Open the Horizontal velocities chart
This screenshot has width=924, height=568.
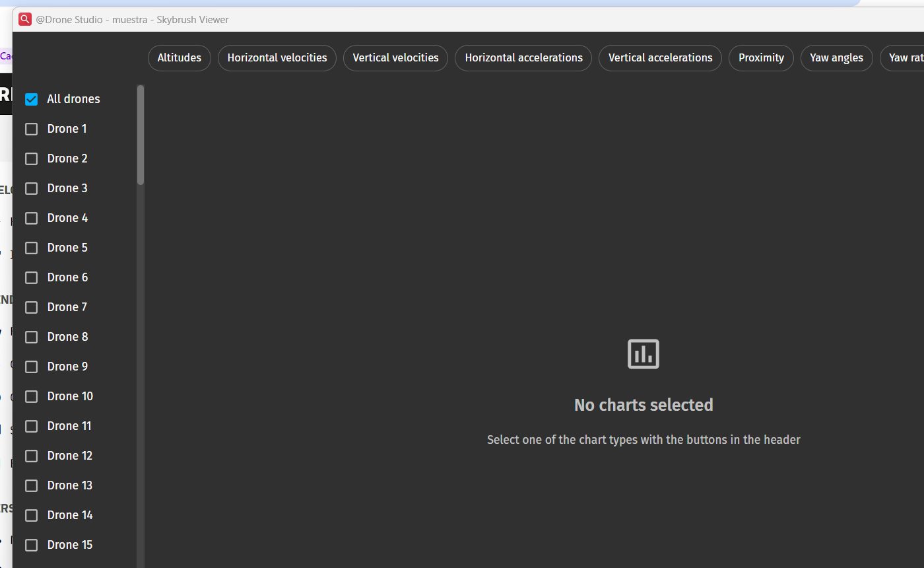(277, 57)
